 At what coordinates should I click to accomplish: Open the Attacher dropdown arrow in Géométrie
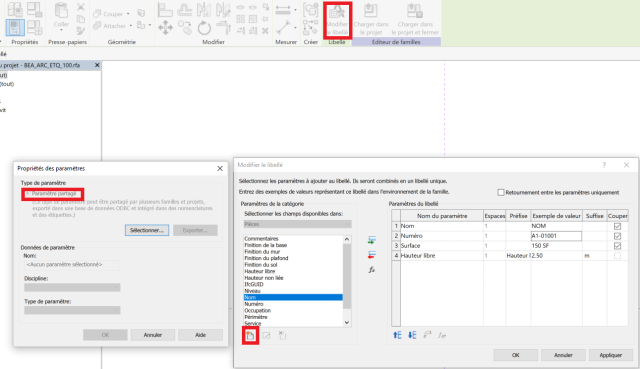tap(131, 26)
